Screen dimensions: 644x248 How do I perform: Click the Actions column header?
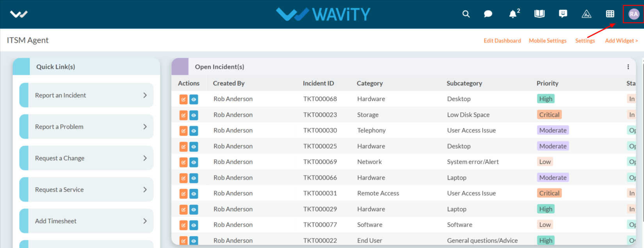[189, 83]
